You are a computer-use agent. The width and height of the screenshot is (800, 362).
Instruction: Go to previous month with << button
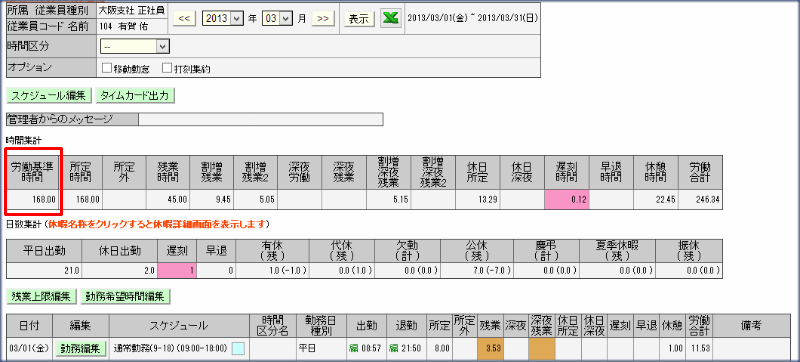185,19
